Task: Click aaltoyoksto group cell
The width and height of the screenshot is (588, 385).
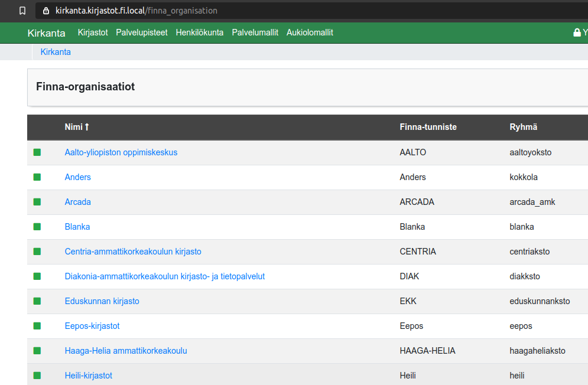Action: (x=530, y=152)
